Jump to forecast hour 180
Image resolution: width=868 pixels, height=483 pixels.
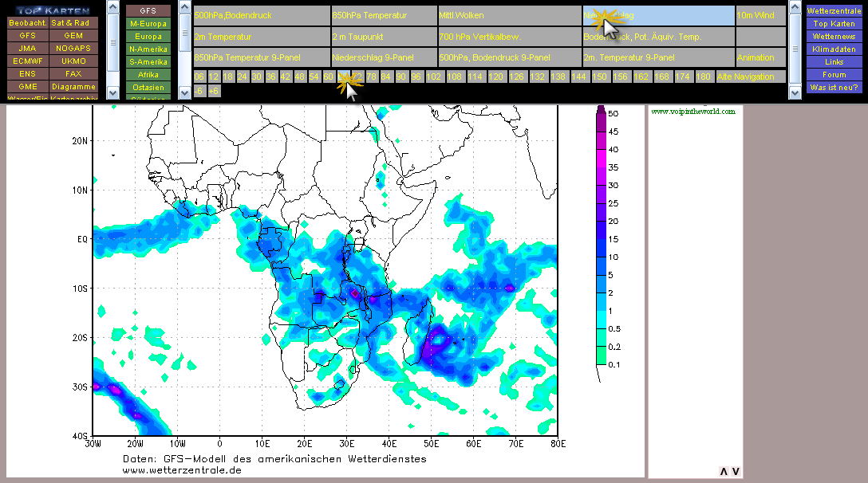point(703,77)
